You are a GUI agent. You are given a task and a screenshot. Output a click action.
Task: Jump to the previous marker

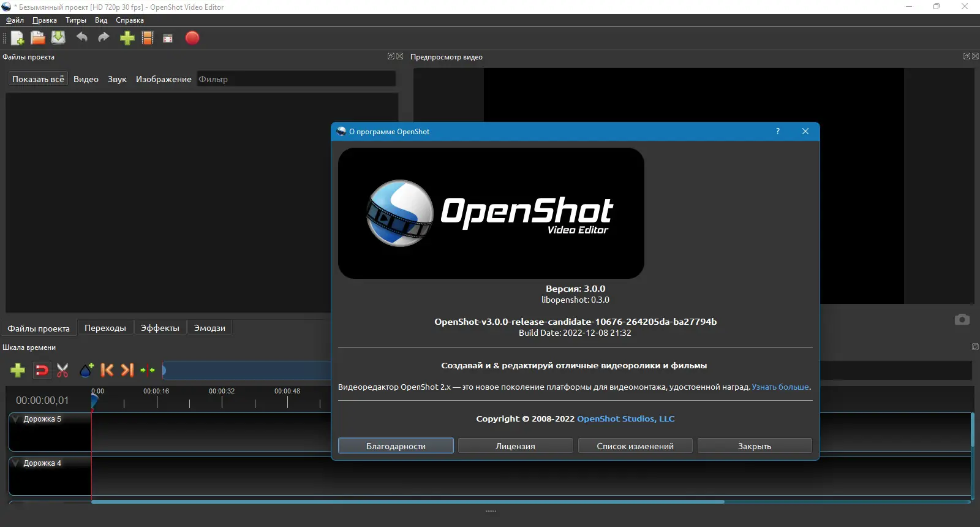coord(107,370)
